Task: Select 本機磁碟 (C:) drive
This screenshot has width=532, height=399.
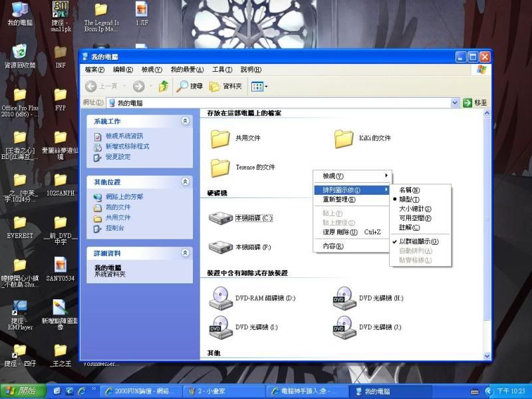Action: click(x=241, y=218)
